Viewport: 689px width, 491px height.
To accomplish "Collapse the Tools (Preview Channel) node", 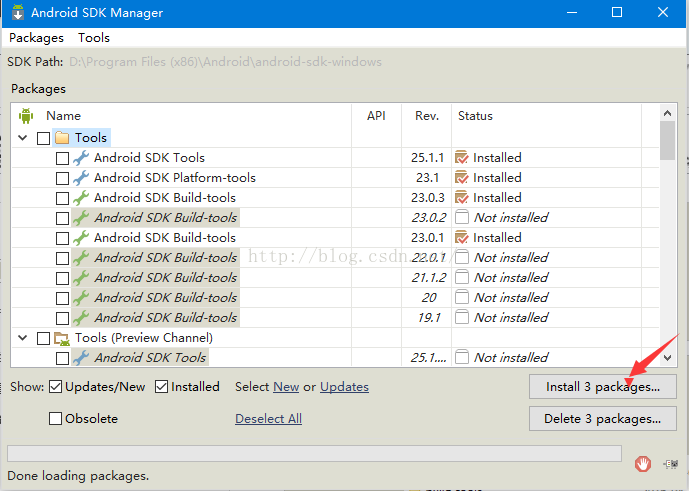I will click(x=23, y=338).
